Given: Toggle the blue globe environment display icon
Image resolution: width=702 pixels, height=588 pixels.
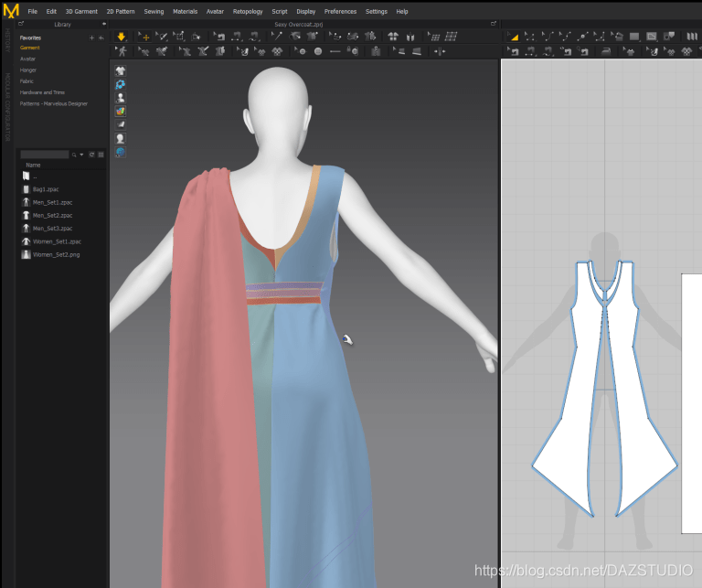Looking at the screenshot, I should coord(121,152).
